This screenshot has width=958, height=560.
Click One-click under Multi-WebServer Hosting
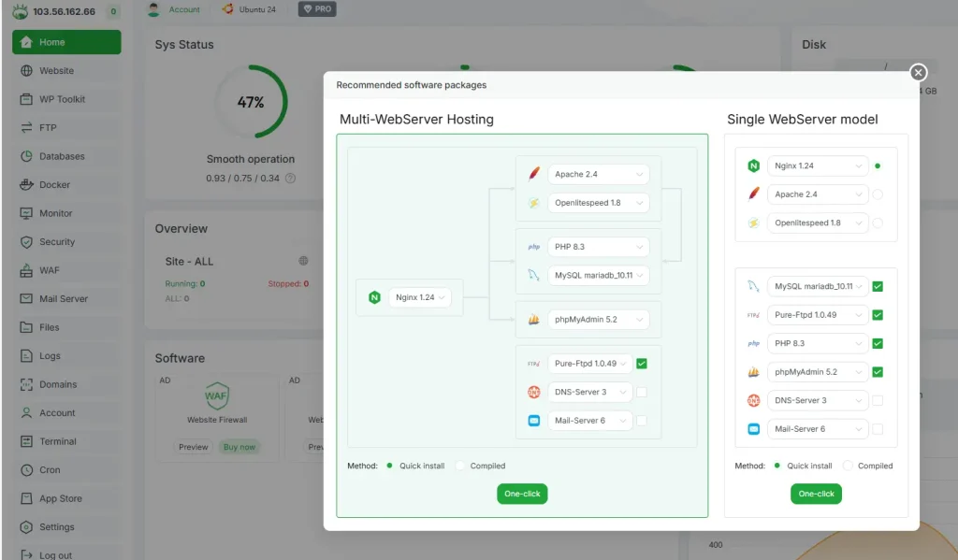point(522,494)
